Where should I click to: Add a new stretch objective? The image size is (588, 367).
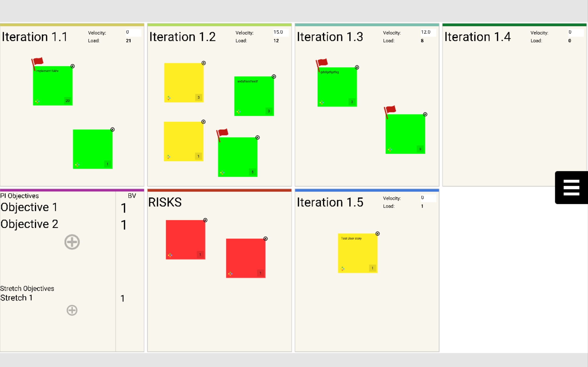[x=72, y=310]
